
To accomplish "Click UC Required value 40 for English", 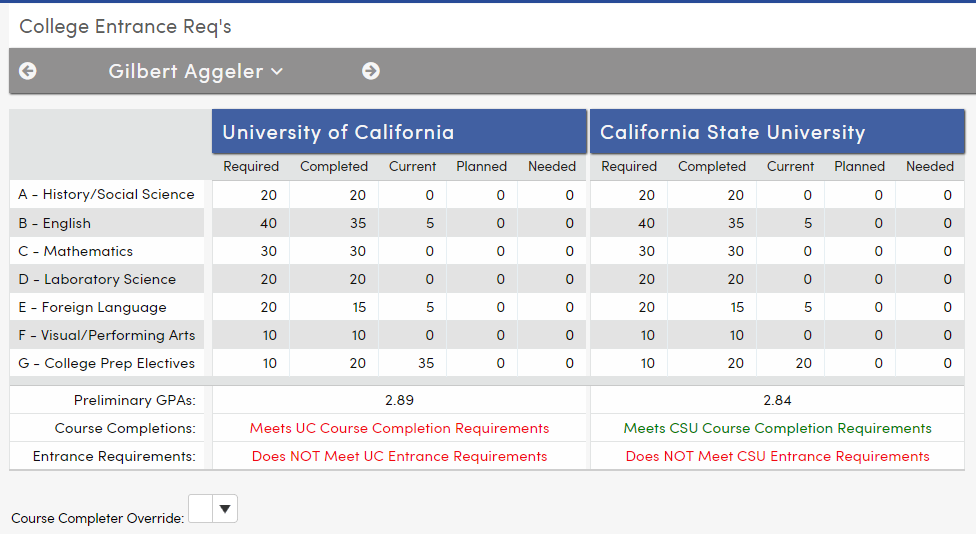I will point(268,223).
